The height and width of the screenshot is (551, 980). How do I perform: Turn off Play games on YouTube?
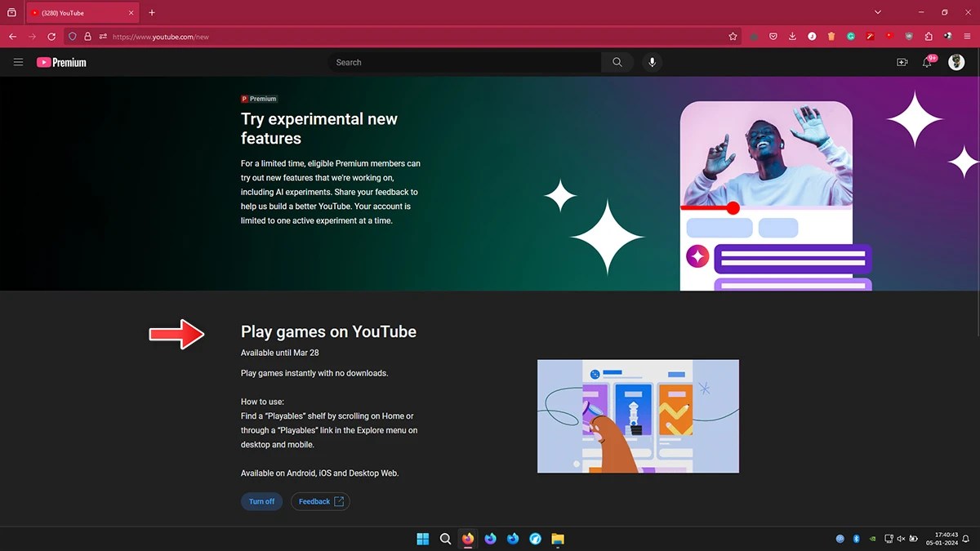(261, 501)
